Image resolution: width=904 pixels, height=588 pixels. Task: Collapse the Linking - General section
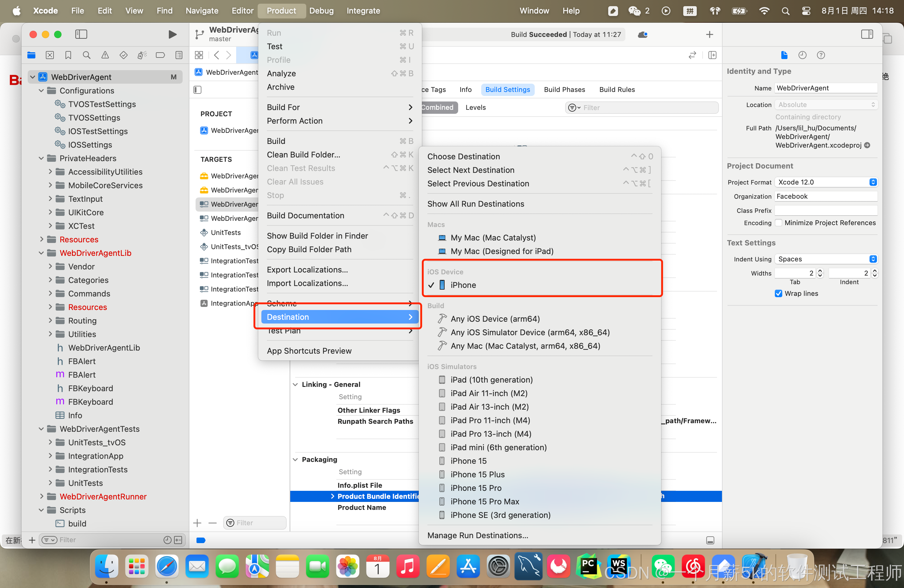click(x=295, y=384)
